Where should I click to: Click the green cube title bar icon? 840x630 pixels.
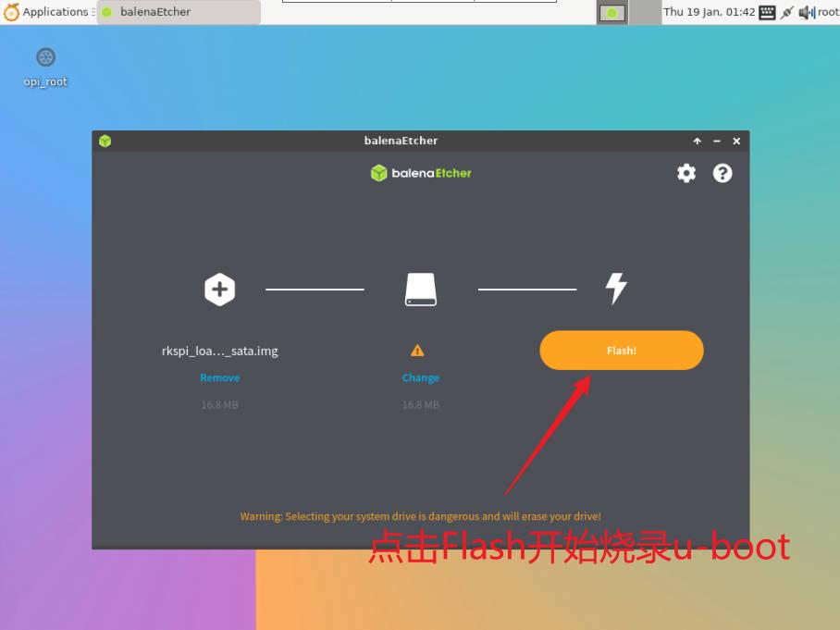105,141
